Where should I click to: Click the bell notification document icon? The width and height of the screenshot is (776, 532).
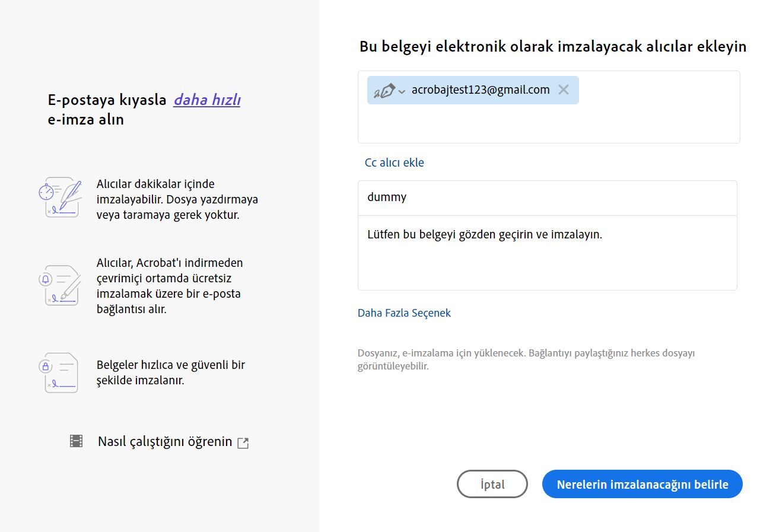point(59,285)
